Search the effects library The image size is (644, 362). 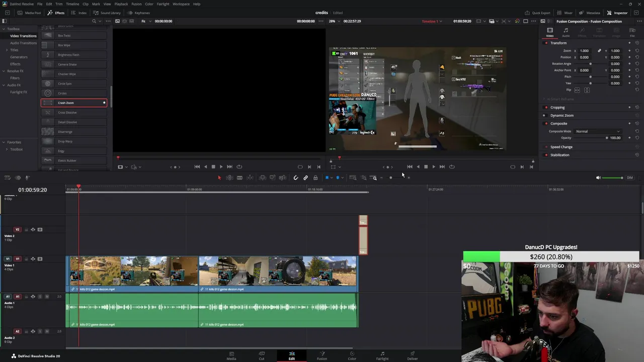(94, 21)
